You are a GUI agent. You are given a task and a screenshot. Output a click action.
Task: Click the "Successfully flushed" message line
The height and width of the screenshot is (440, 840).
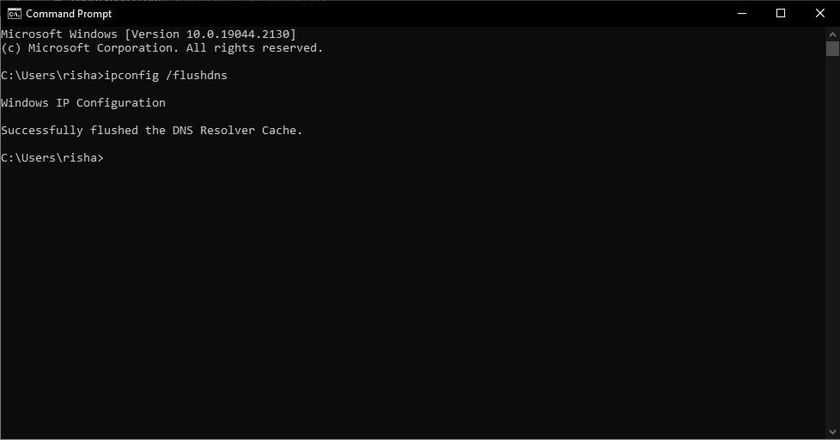click(151, 130)
